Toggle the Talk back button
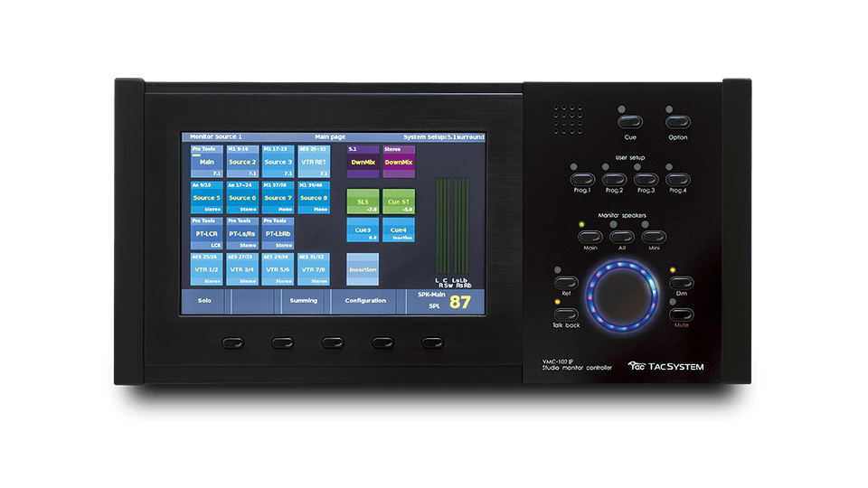The height and width of the screenshot is (488, 868). click(566, 314)
